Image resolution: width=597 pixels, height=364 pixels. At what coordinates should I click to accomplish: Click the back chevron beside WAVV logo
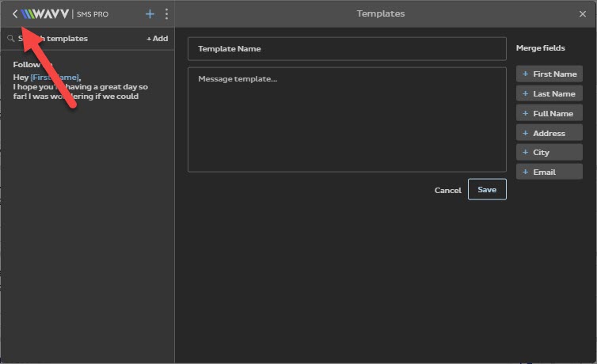pyautogui.click(x=15, y=14)
